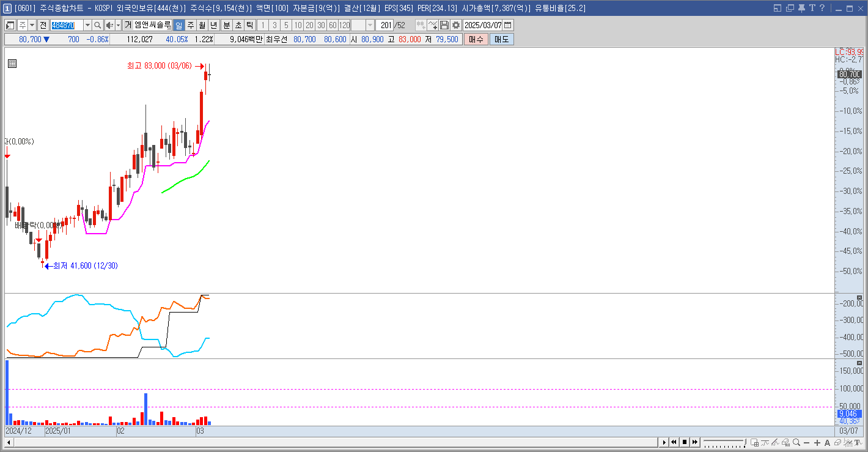Click the line tool icon next to save
This screenshot has height=452, width=868.
tap(433, 25)
